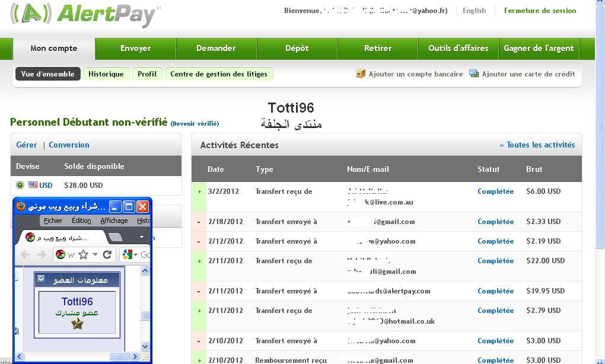The image size is (605, 364).
Task: Click the Devenir vérifié link
Action: (195, 123)
